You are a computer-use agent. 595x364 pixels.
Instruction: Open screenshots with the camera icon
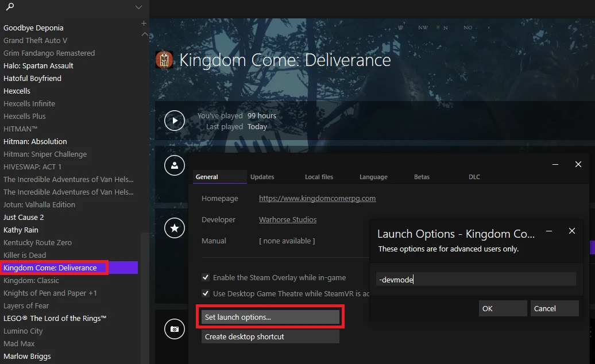tap(174, 328)
